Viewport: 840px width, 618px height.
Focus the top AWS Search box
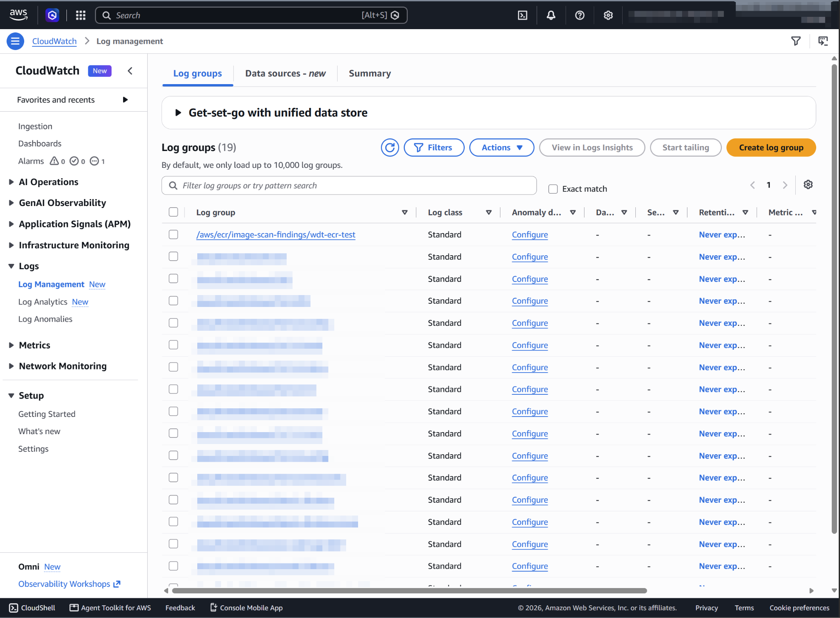click(251, 15)
